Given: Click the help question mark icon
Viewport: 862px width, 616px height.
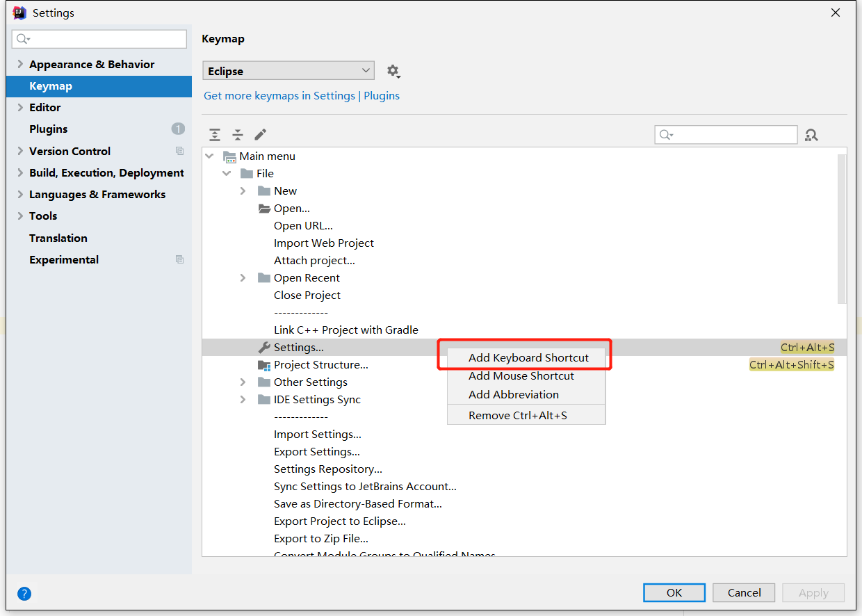Looking at the screenshot, I should tap(24, 594).
